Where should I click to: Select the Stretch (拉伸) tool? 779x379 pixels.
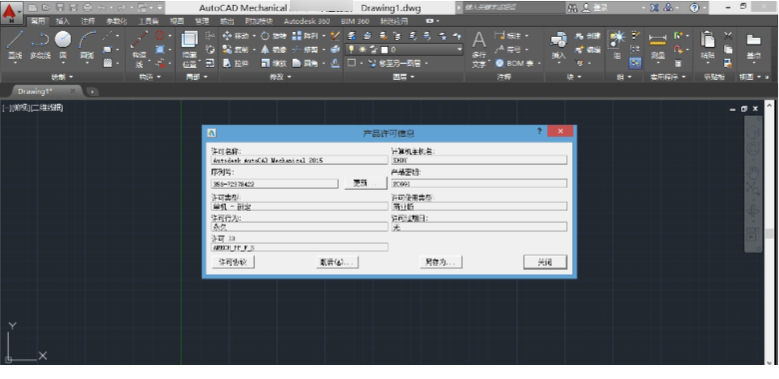pos(235,63)
